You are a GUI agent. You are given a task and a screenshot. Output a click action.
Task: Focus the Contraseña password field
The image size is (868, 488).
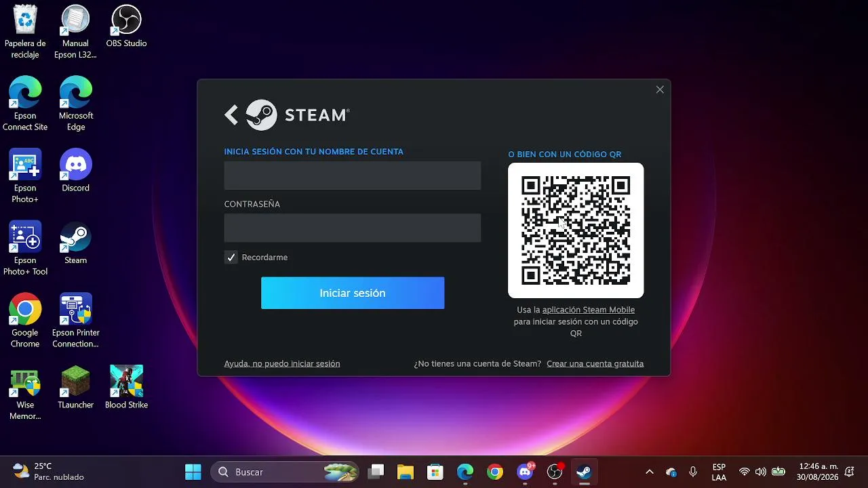pos(353,228)
